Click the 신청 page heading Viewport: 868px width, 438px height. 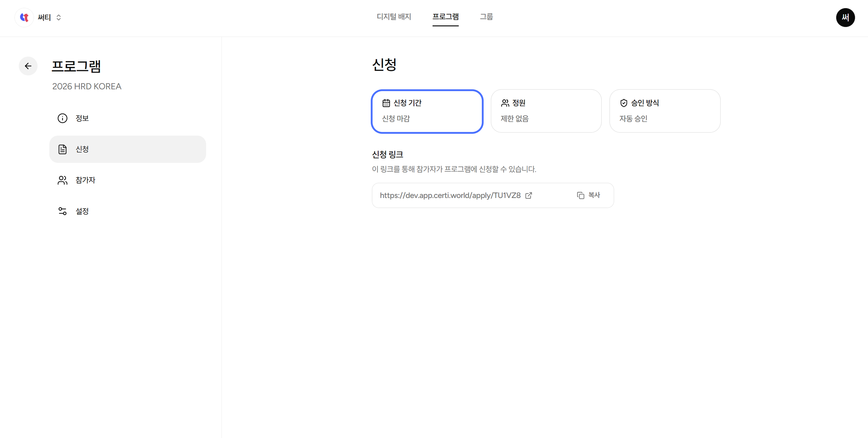click(x=384, y=65)
